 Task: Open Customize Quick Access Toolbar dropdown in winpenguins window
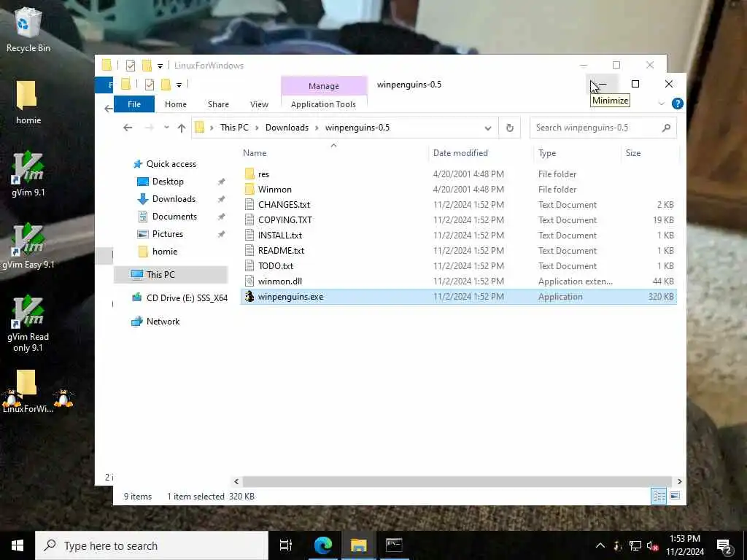pos(179,85)
